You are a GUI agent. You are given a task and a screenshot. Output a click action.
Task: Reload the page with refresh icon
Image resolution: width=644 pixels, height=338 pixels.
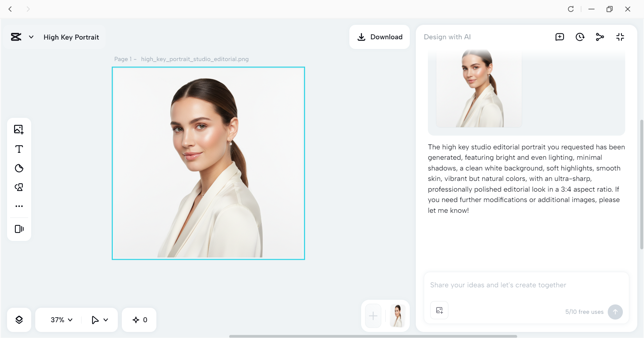[x=571, y=9]
